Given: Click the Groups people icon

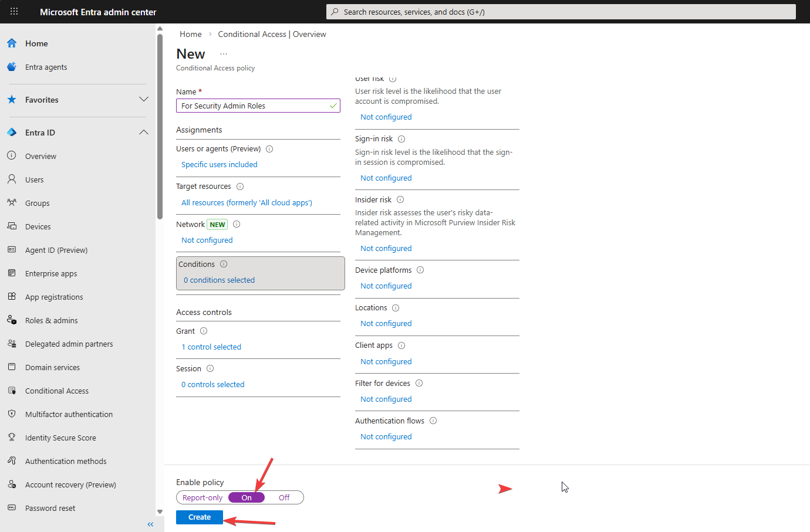Looking at the screenshot, I should point(12,202).
